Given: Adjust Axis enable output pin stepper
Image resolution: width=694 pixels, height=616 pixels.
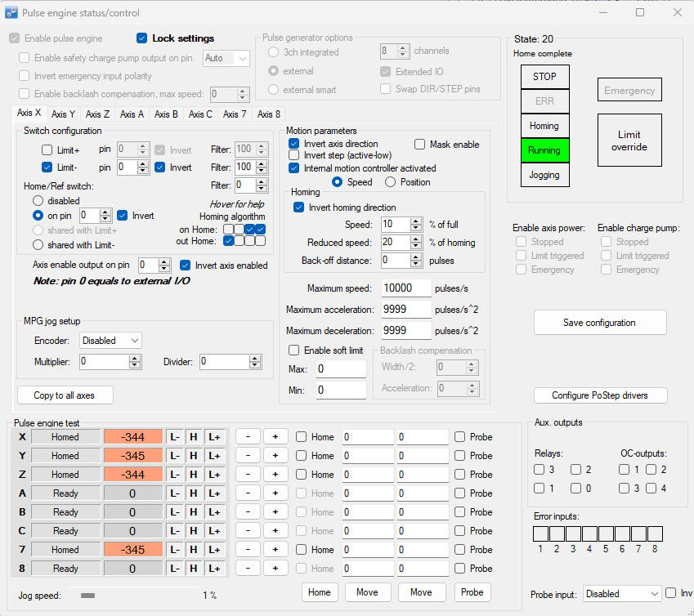Looking at the screenshot, I should pyautogui.click(x=164, y=266).
